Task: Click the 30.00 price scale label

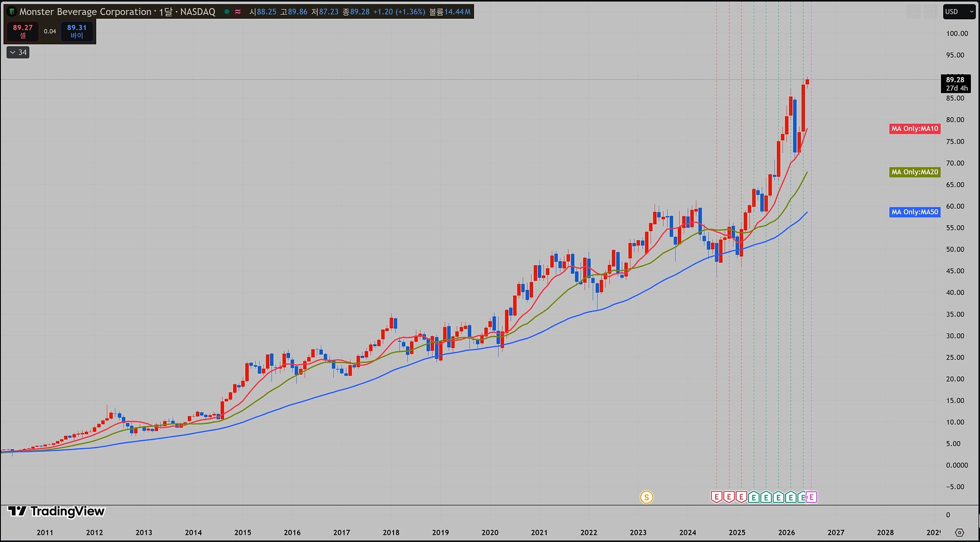Action: 955,336
